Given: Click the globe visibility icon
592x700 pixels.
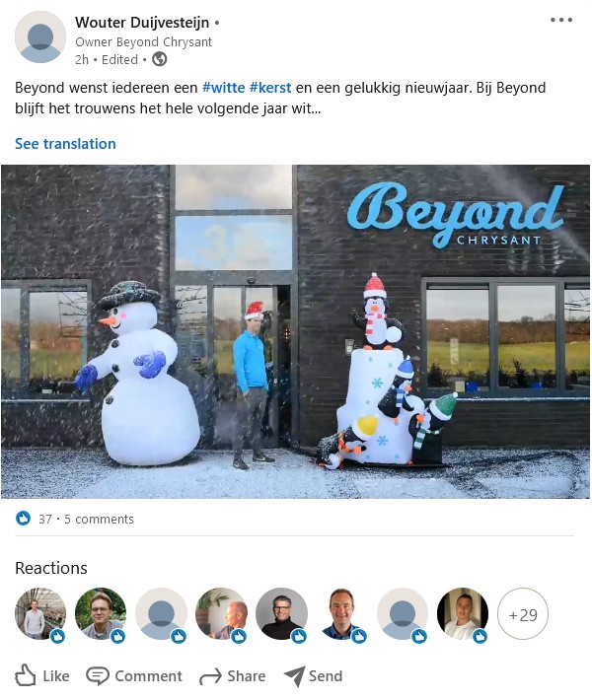Looking at the screenshot, I should (x=160, y=59).
